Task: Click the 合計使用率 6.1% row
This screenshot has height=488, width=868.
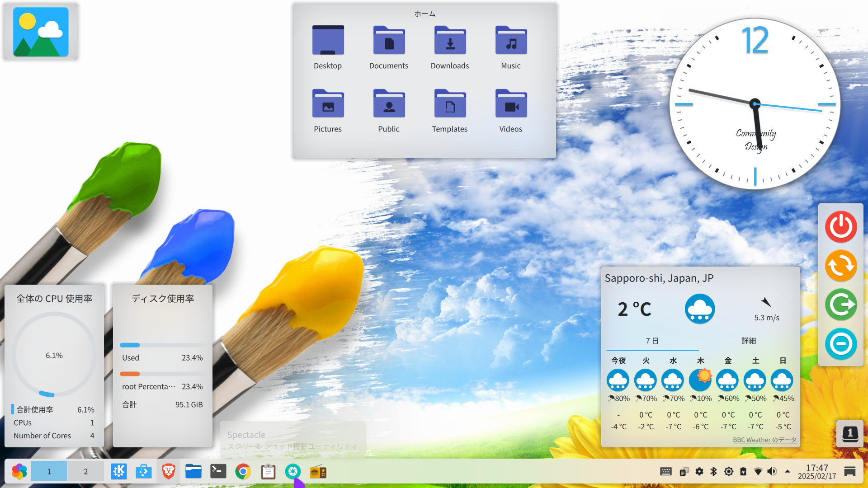Action: (53, 409)
